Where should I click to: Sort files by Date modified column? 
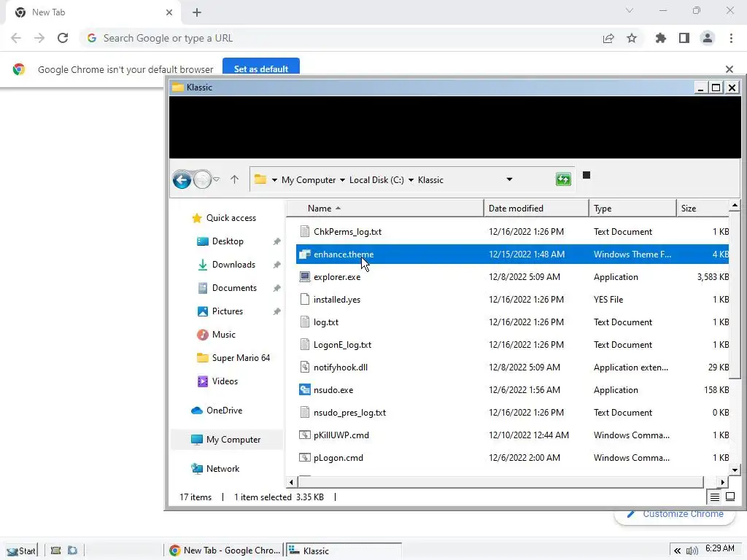pyautogui.click(x=536, y=209)
